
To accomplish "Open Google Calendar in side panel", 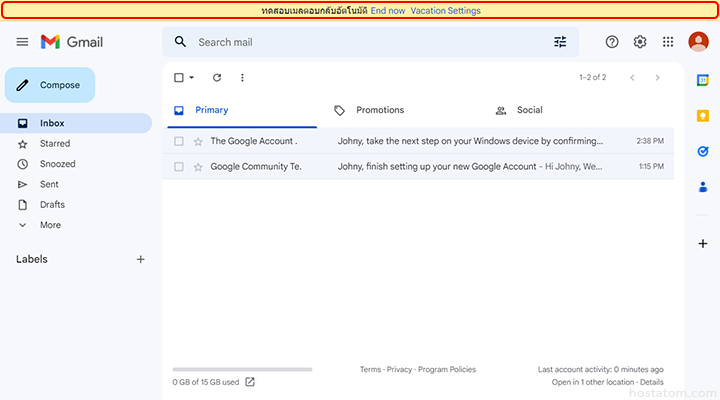I will coord(702,81).
